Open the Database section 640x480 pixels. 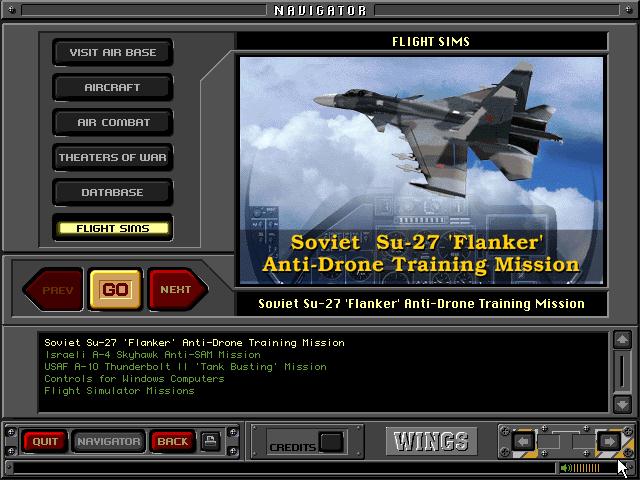coord(113,192)
